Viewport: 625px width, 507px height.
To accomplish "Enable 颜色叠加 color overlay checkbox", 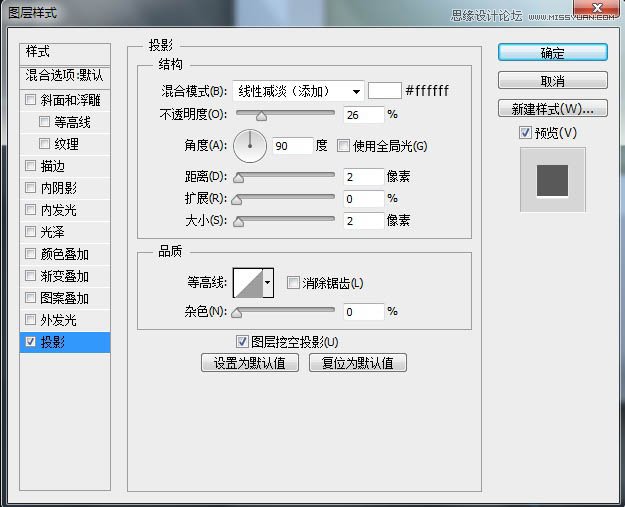I will pos(30,253).
